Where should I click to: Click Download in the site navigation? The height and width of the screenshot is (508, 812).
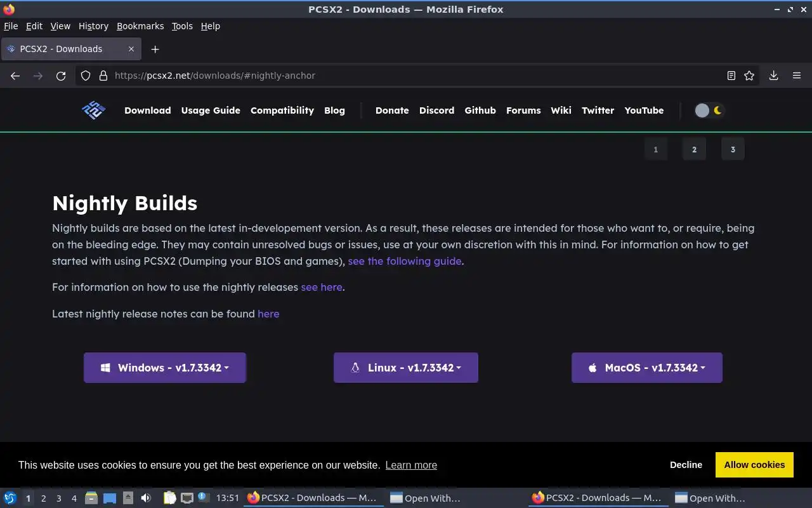pos(148,110)
